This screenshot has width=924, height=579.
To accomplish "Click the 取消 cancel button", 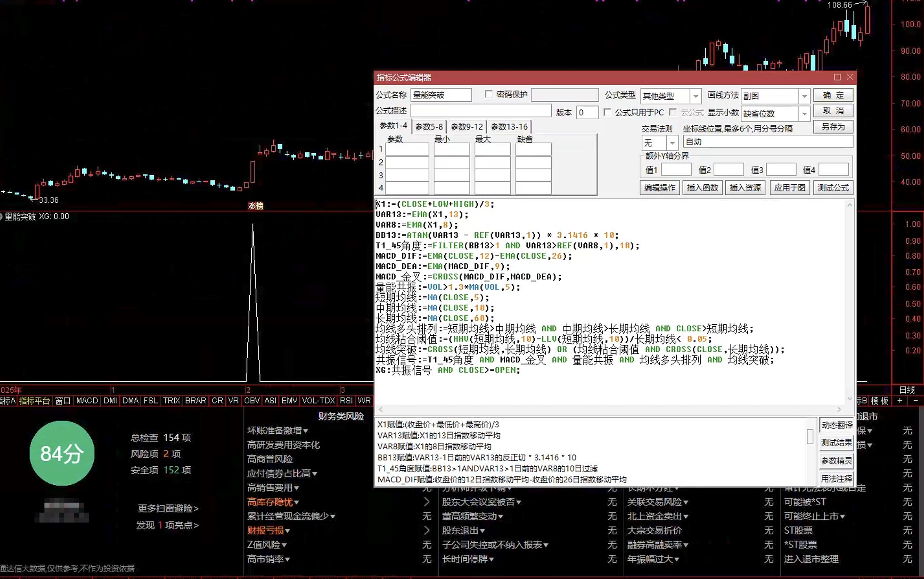I will 833,111.
